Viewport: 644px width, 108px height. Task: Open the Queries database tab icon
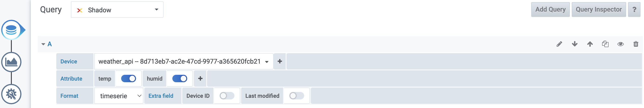point(11,30)
